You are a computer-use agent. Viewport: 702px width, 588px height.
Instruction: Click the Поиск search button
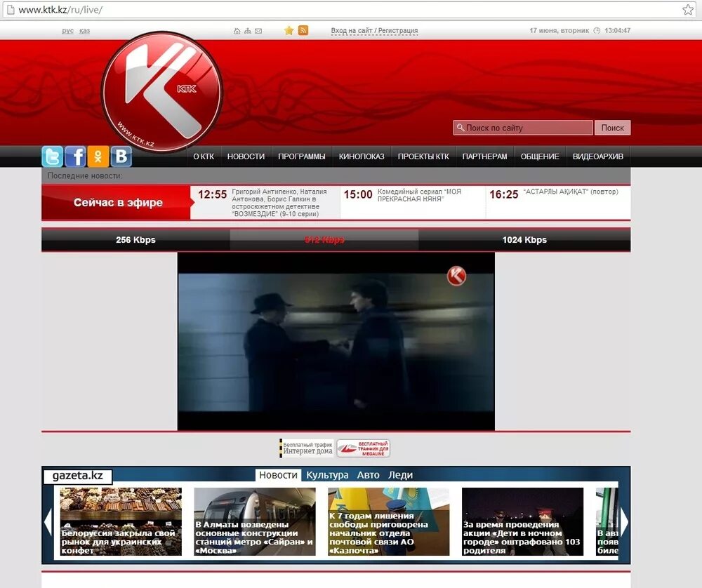click(612, 128)
